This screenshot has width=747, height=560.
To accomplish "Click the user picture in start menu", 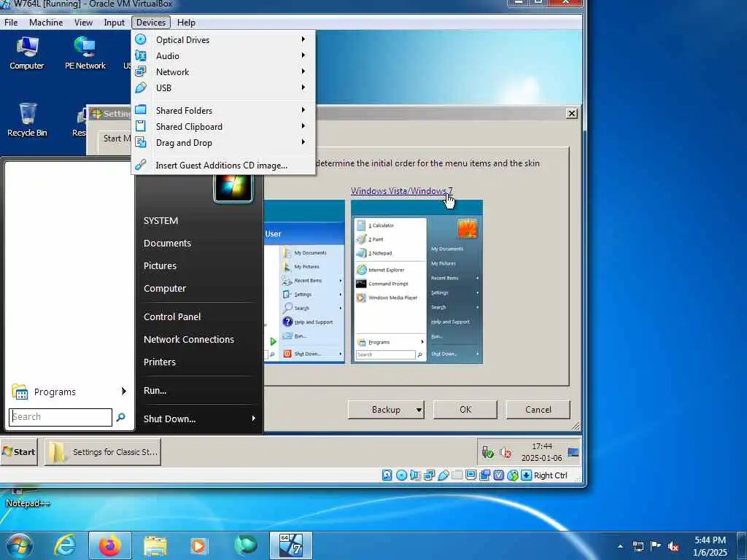I will tap(233, 187).
